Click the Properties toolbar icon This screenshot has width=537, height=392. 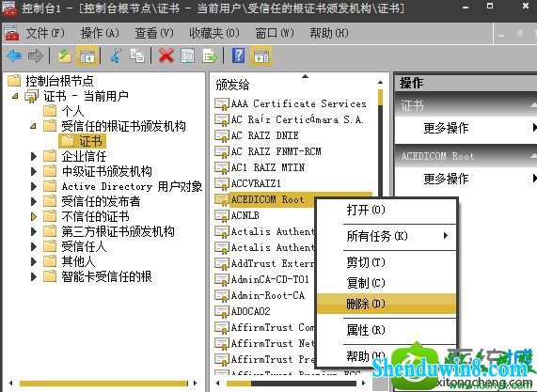(187, 55)
